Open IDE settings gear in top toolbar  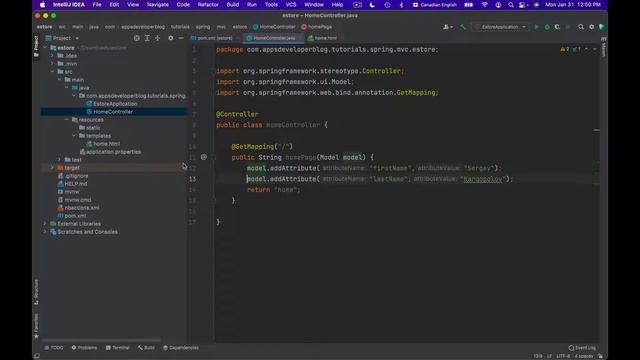[591, 27]
